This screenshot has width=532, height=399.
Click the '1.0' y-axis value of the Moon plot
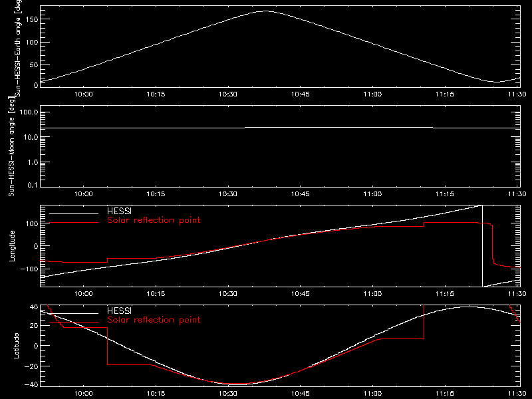click(x=33, y=162)
